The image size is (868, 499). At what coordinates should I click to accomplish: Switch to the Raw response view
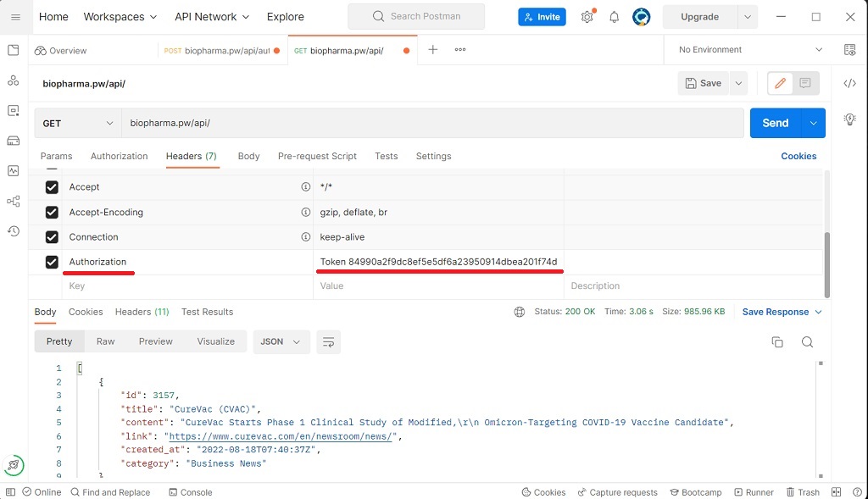[x=105, y=342]
